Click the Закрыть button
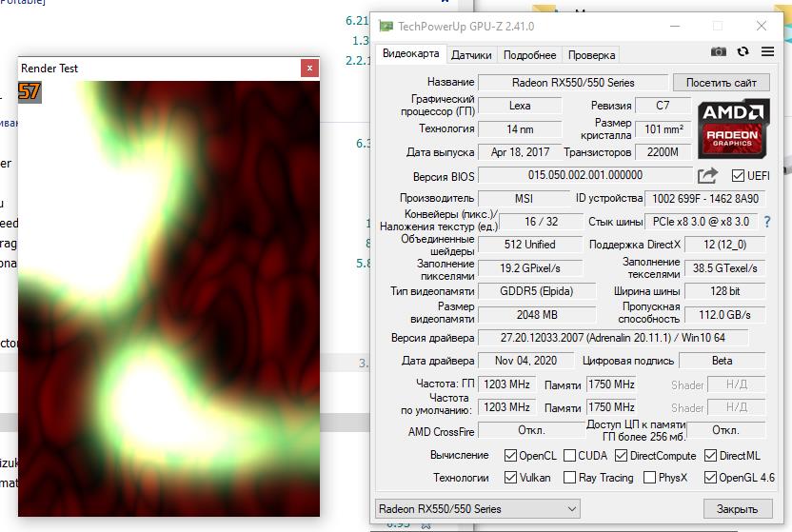This screenshot has width=792, height=532. (738, 509)
